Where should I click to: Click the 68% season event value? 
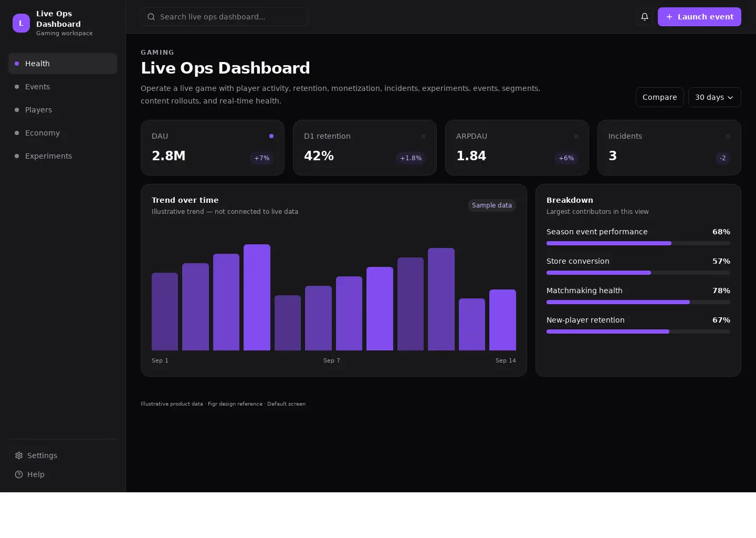tap(721, 232)
